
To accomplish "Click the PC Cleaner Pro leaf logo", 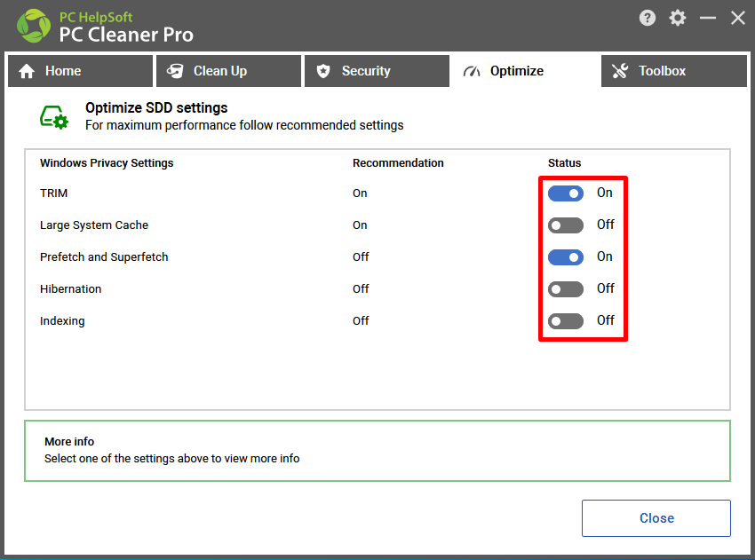I will [33, 26].
